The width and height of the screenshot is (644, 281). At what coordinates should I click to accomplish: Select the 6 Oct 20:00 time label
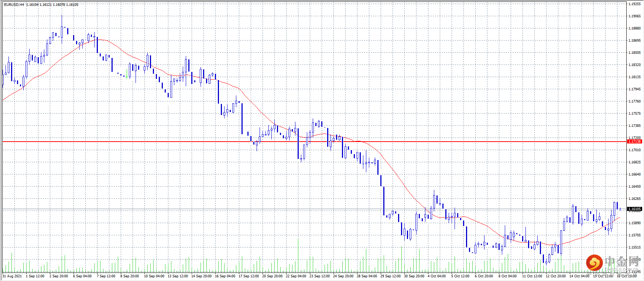(x=484, y=276)
